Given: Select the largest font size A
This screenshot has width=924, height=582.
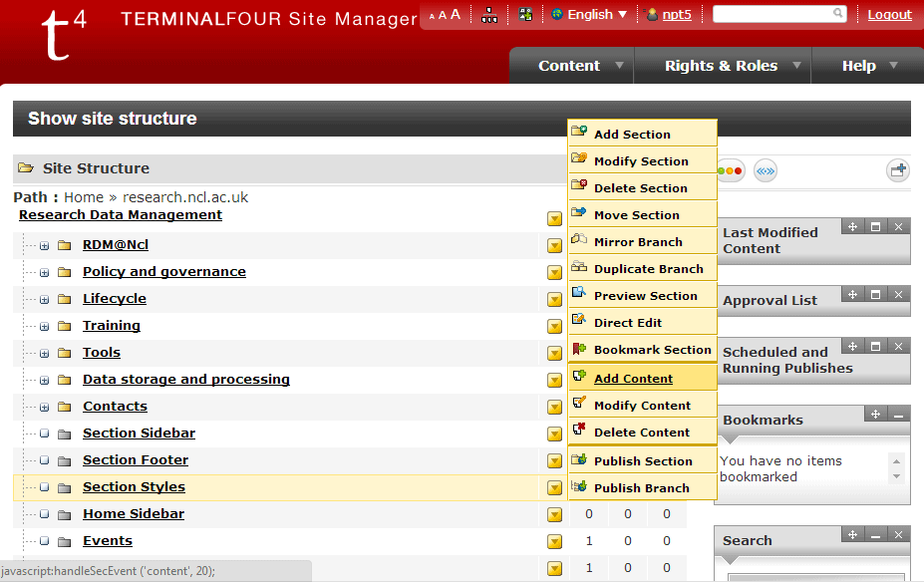Looking at the screenshot, I should (x=456, y=14).
